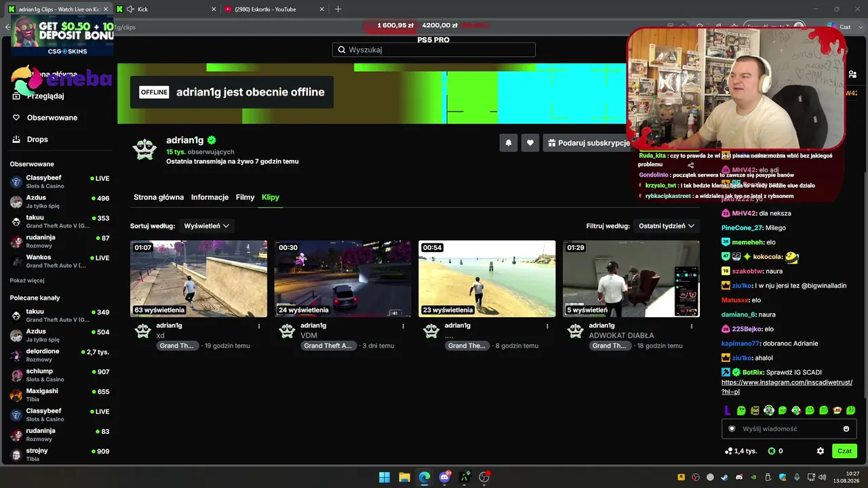Play the 00:54 beach clip thumbnail
The height and width of the screenshot is (488, 868).
(487, 279)
